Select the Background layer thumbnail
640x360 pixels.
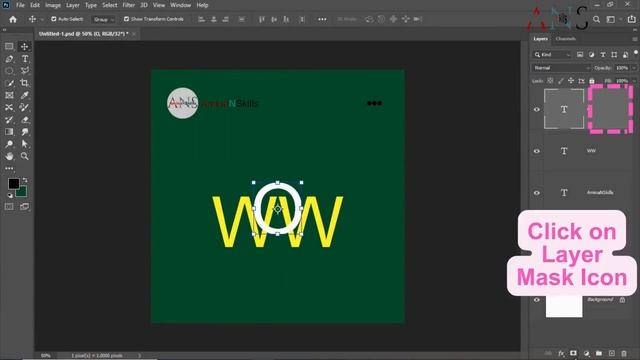[564, 306]
